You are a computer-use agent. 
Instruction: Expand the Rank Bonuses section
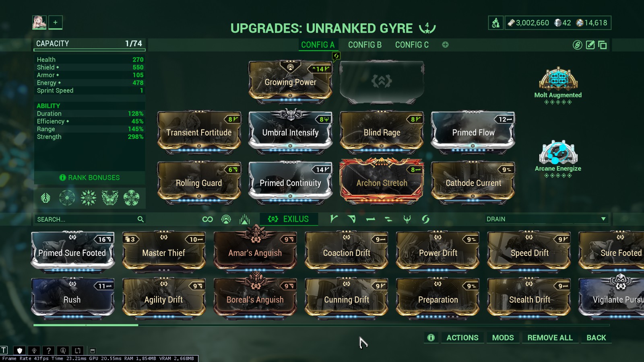(89, 177)
